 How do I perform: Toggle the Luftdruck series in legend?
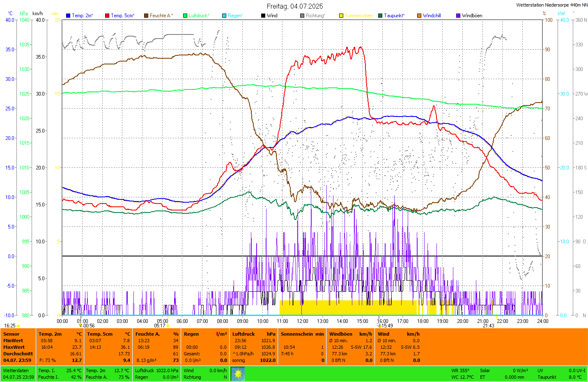(199, 16)
